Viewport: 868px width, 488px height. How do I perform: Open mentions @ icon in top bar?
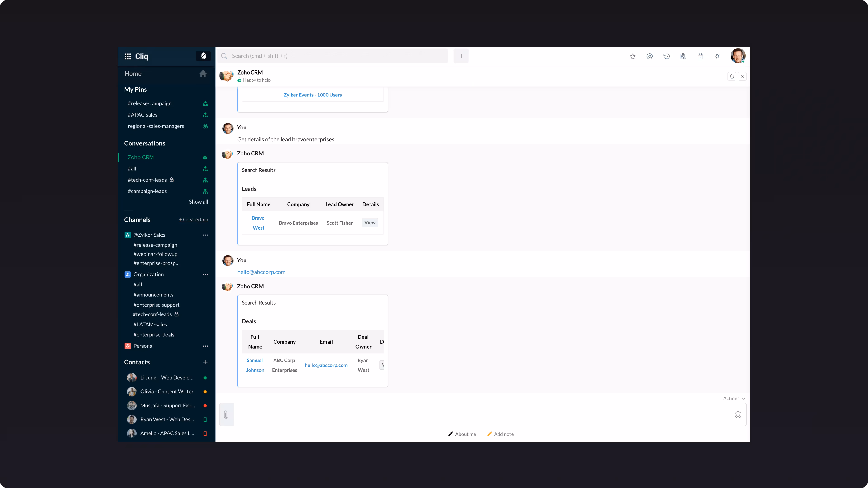pos(650,56)
